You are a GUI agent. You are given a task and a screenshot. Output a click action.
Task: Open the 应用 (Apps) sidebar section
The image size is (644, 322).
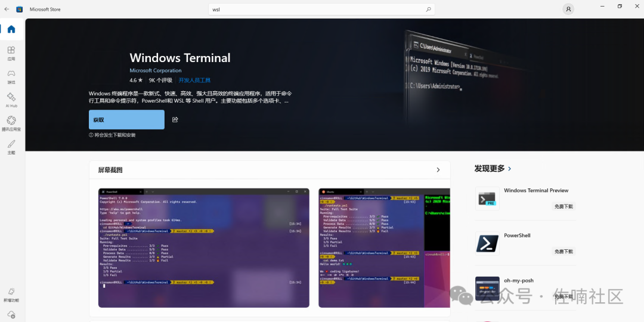click(11, 54)
